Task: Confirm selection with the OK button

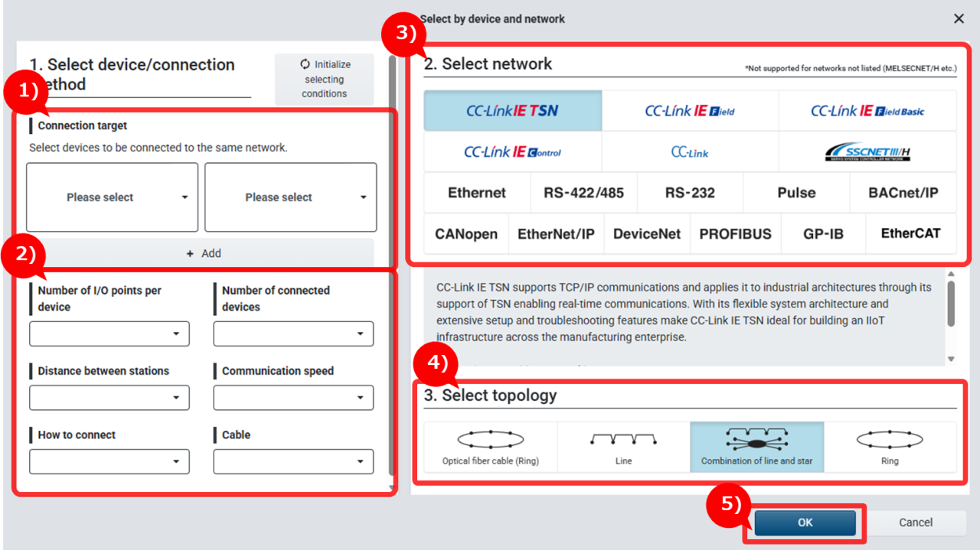Action: pos(805,522)
